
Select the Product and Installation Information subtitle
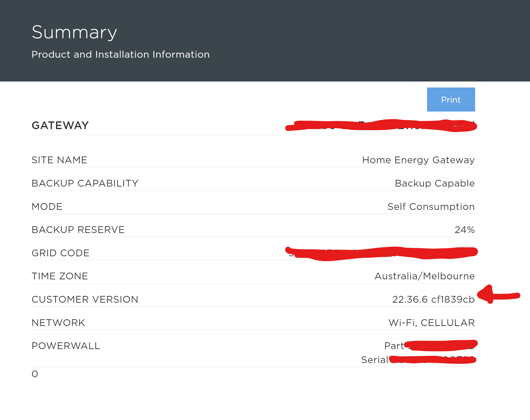pyautogui.click(x=120, y=54)
